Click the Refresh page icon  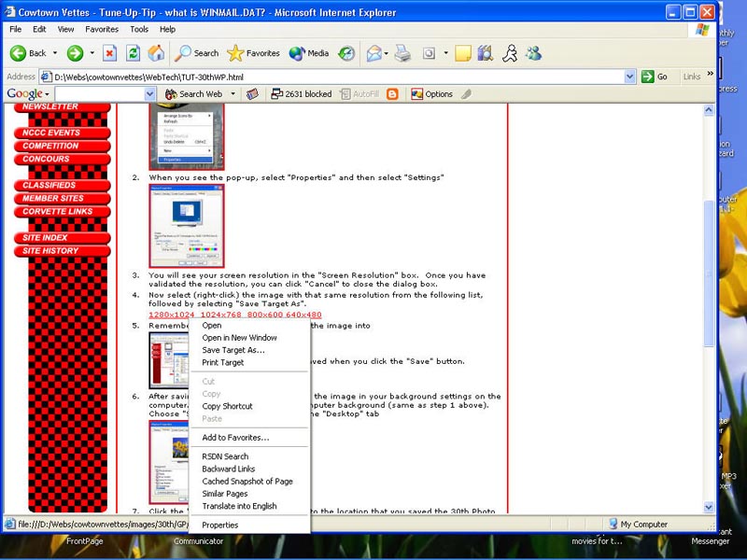pyautogui.click(x=134, y=53)
